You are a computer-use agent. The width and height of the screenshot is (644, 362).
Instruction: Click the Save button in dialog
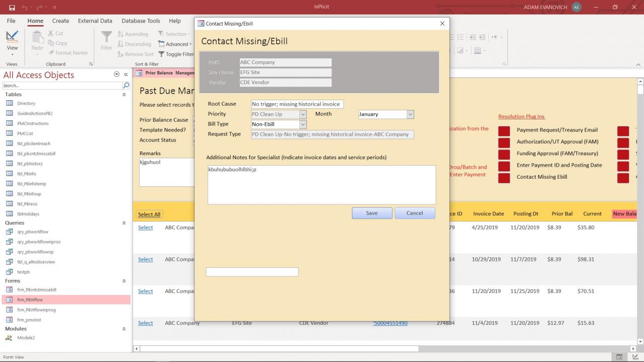pyautogui.click(x=371, y=213)
